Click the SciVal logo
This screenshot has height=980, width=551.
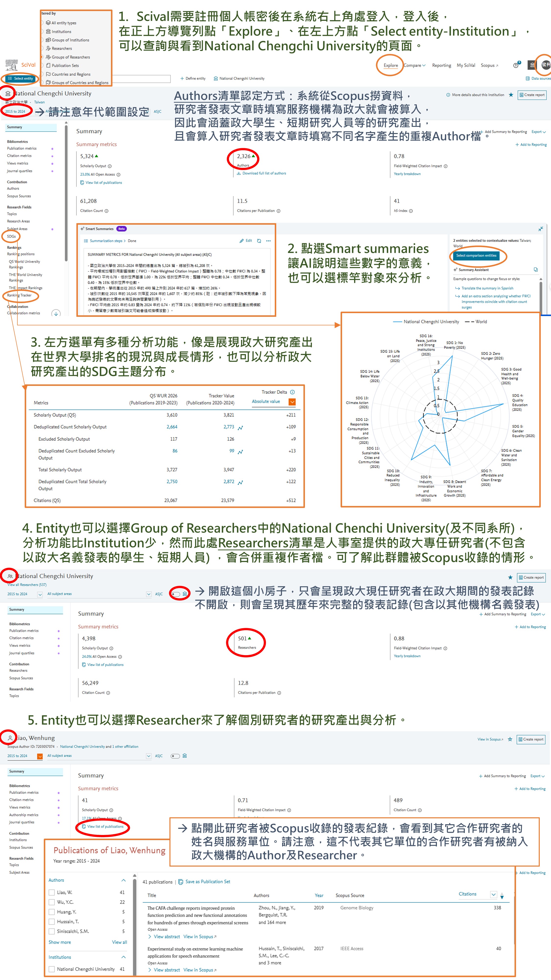(x=21, y=65)
